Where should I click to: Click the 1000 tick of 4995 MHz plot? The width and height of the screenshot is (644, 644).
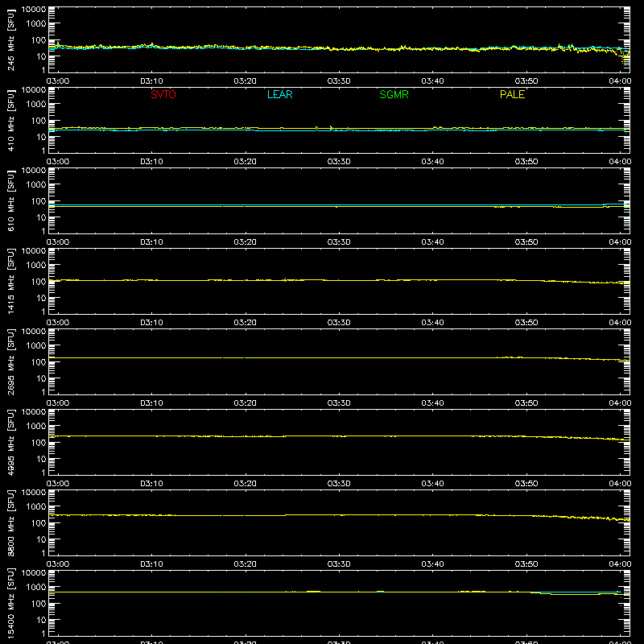click(x=36, y=427)
